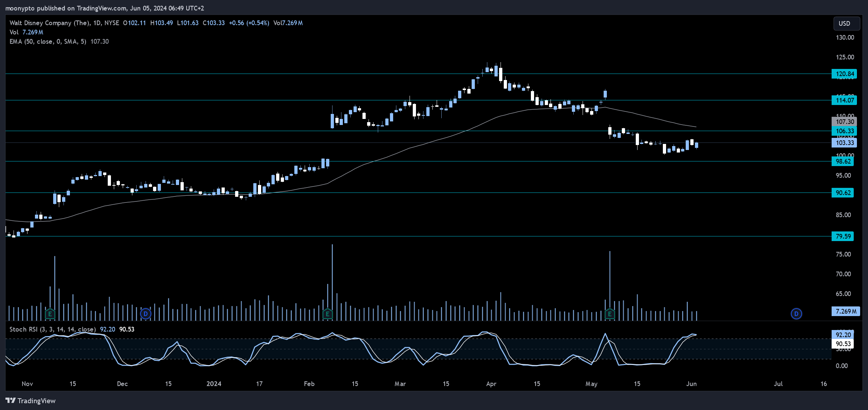868x410 pixels.
Task: Click the Apr label on time axis
Action: pyautogui.click(x=491, y=384)
